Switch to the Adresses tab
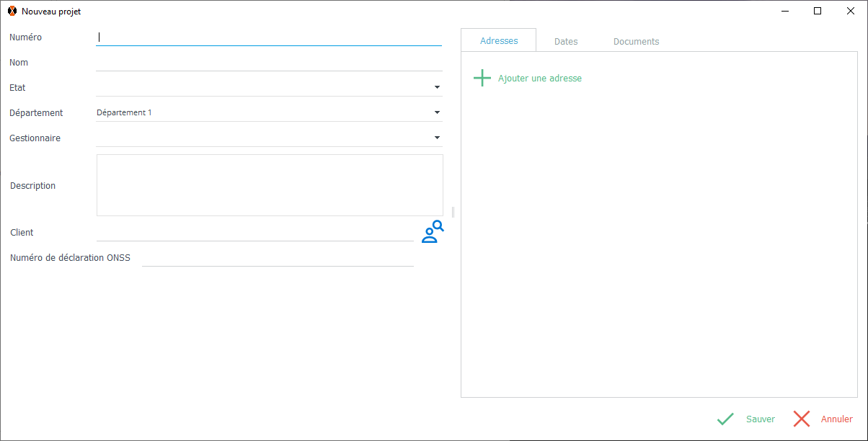 [x=499, y=41]
